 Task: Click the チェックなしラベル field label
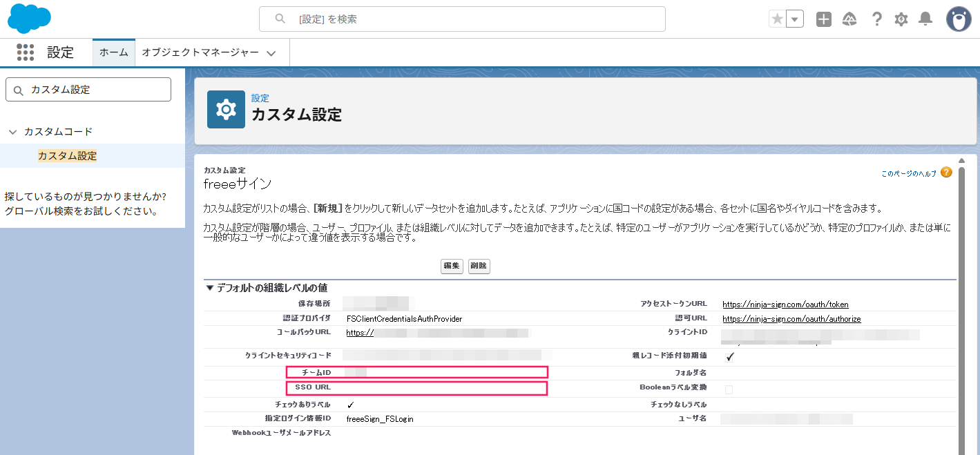678,405
